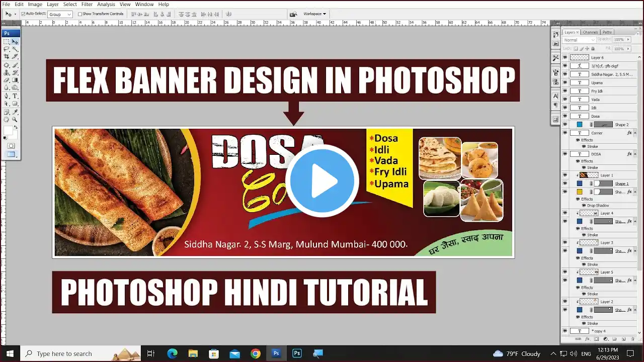Viewport: 644px width, 362px height.
Task: Enable Show Transform Controls checkbox
Action: (80, 14)
